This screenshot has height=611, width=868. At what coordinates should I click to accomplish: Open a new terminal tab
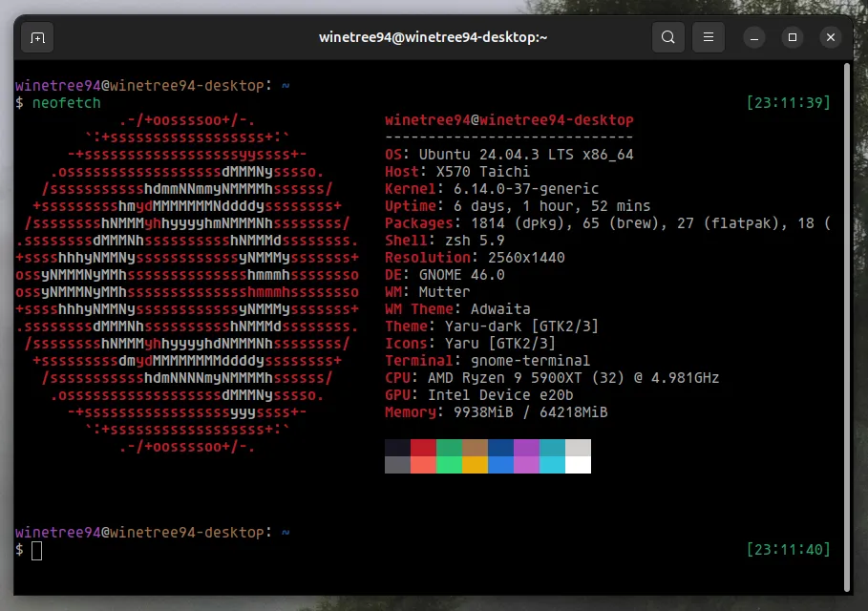(x=37, y=37)
